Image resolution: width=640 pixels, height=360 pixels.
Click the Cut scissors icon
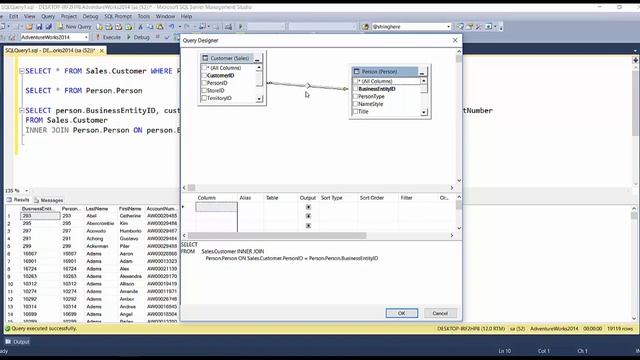pyautogui.click(x=140, y=27)
